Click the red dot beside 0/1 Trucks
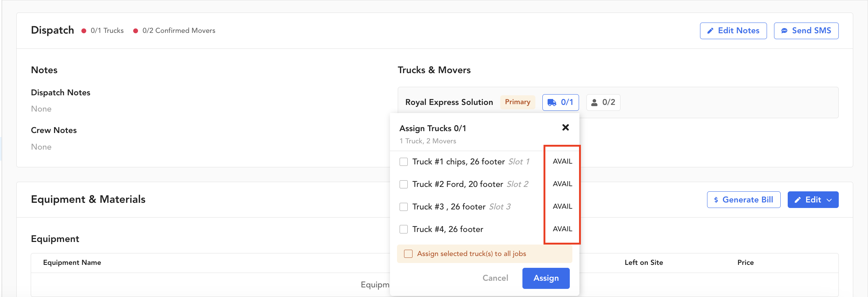The height and width of the screenshot is (297, 868). [x=84, y=31]
